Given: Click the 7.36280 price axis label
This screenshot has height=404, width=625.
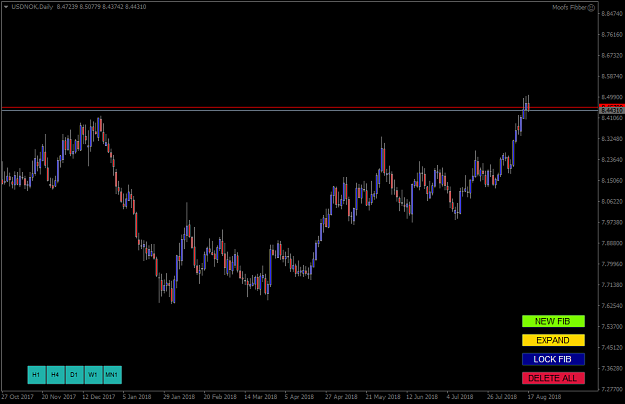Looking at the screenshot, I should click(x=612, y=368).
